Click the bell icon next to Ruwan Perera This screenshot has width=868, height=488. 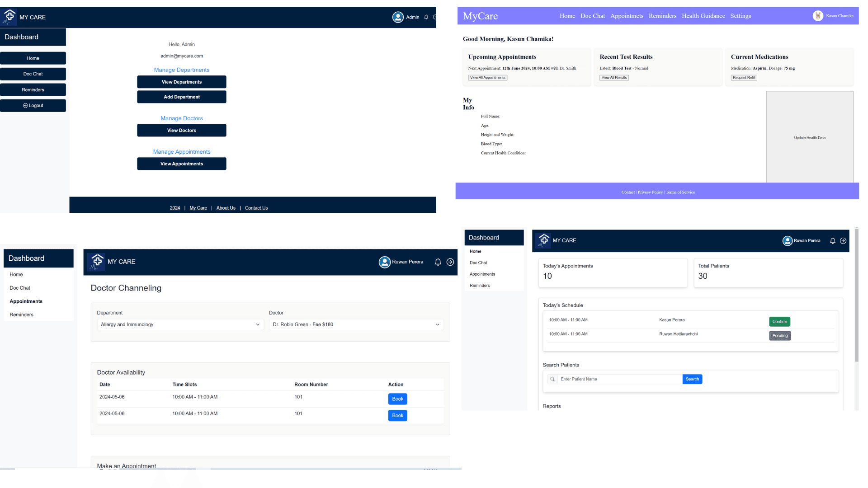coord(437,262)
